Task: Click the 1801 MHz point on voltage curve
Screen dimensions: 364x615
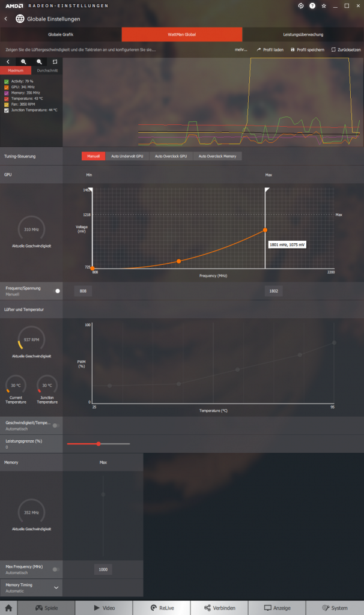Action: pos(265,230)
